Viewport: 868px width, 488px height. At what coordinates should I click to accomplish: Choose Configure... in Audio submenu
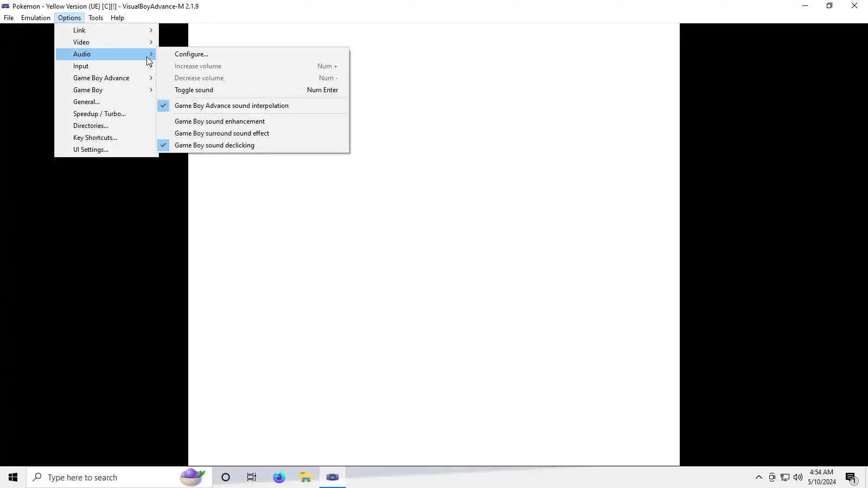253,54
